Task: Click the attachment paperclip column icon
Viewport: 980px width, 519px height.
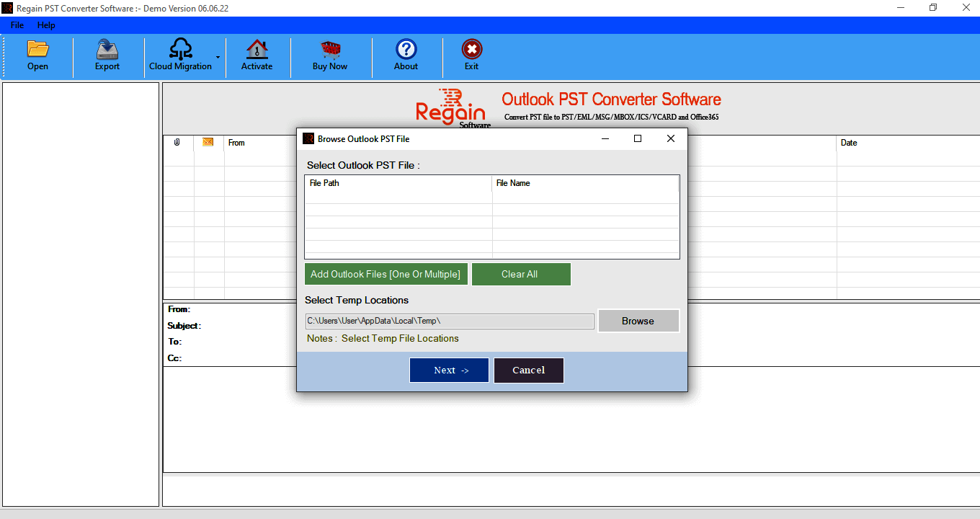Action: (177, 143)
